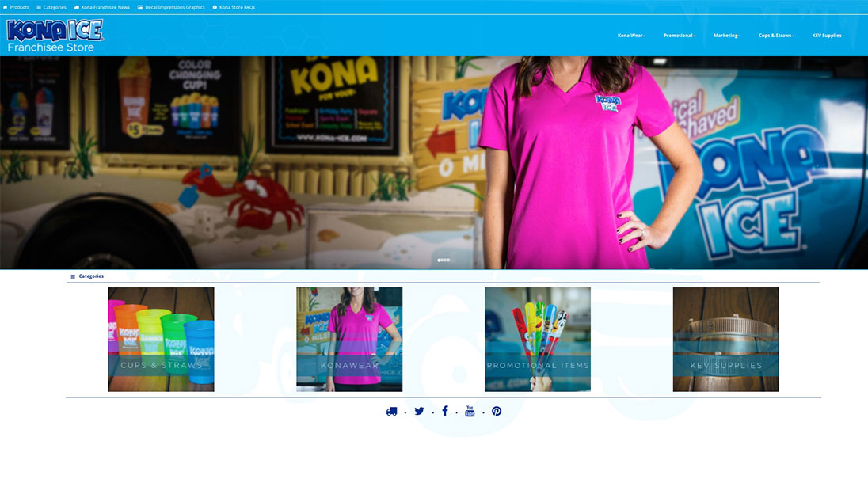The width and height of the screenshot is (868, 494).
Task: Click the truck shipping icon in footer
Action: click(x=391, y=412)
